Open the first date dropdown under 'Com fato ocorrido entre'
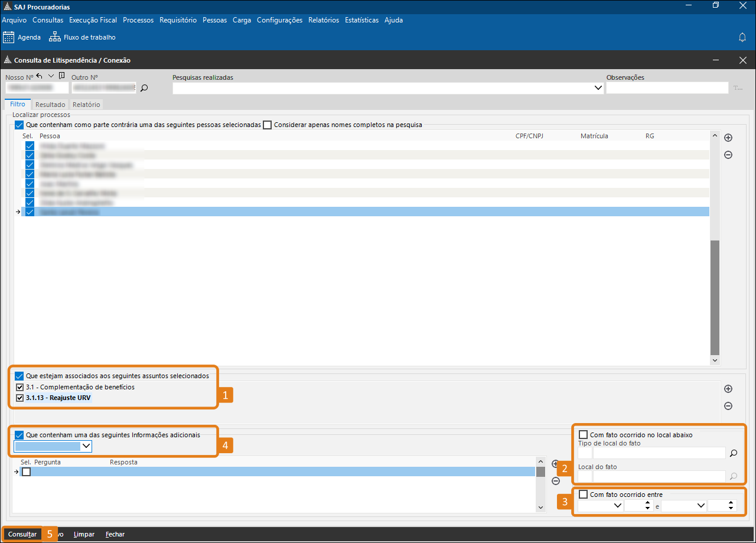The image size is (756, 543). 618,506
